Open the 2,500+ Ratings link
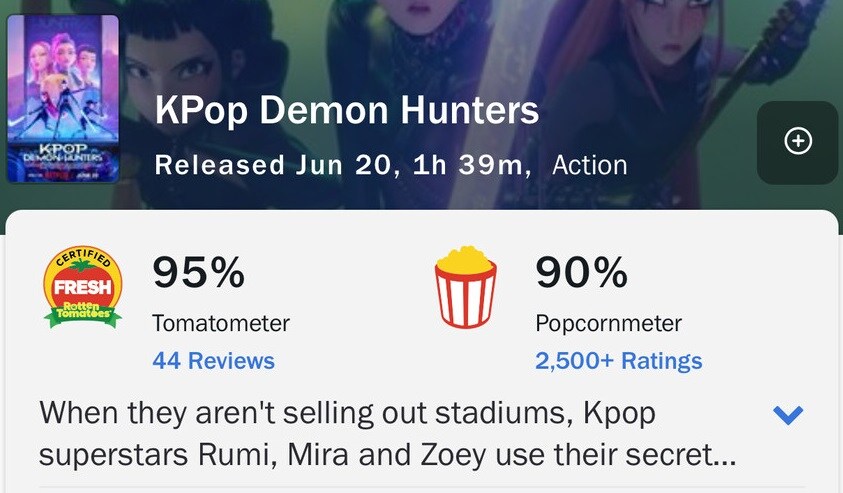The height and width of the screenshot is (493, 843). [x=618, y=361]
